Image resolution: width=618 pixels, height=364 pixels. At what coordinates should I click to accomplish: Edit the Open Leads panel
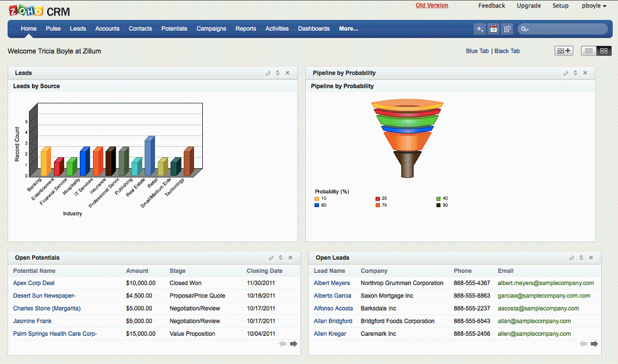tap(572, 258)
